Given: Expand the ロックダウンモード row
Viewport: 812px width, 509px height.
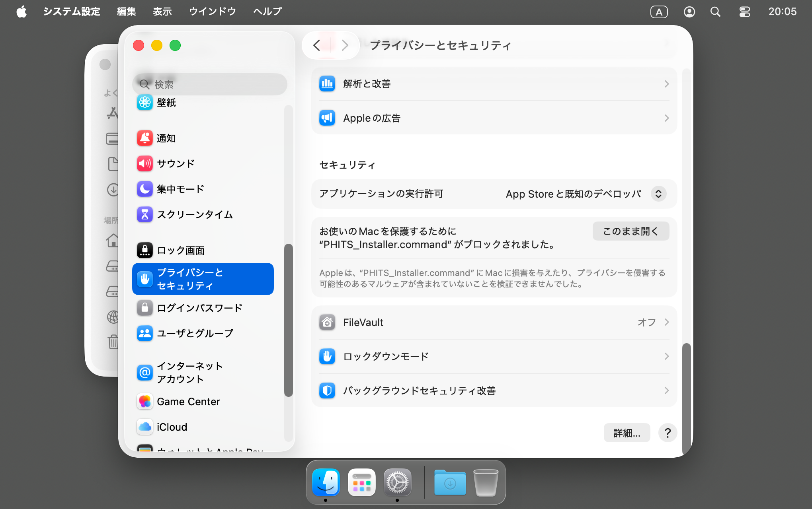Looking at the screenshot, I should (x=494, y=356).
